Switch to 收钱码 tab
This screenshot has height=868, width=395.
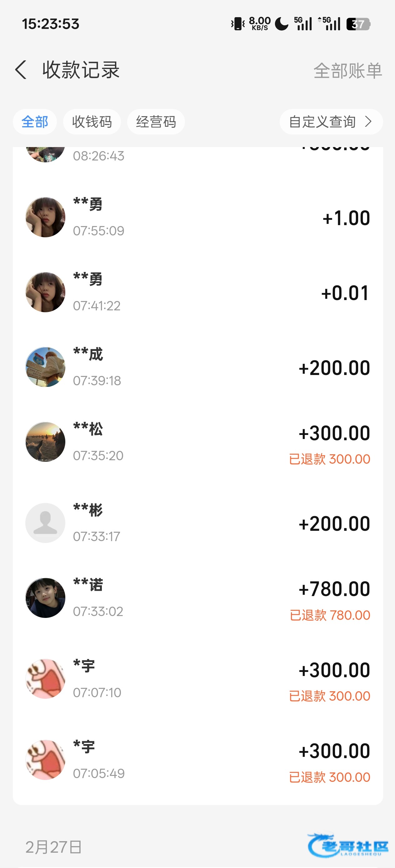tap(92, 122)
